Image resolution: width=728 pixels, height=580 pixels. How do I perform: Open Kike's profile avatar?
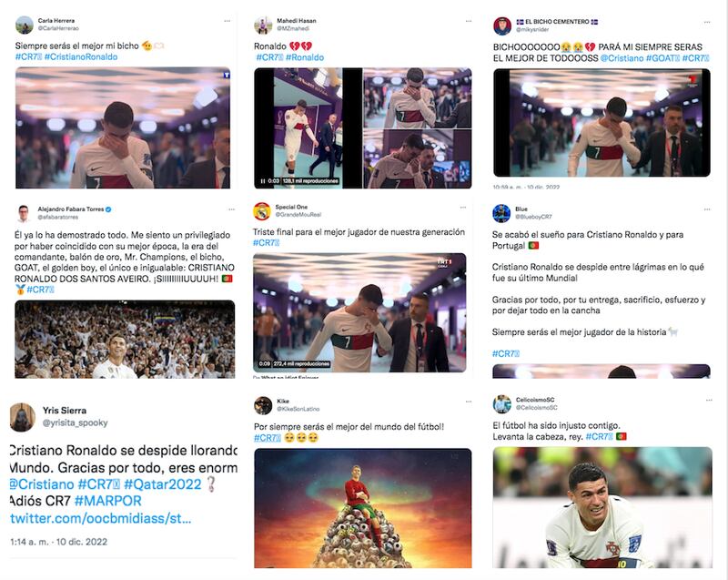(263, 405)
